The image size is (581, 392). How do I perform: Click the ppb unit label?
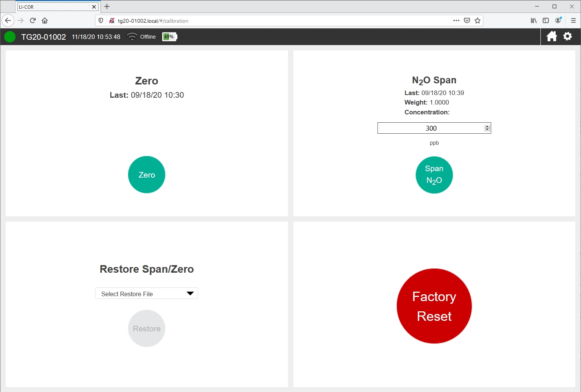(x=434, y=143)
